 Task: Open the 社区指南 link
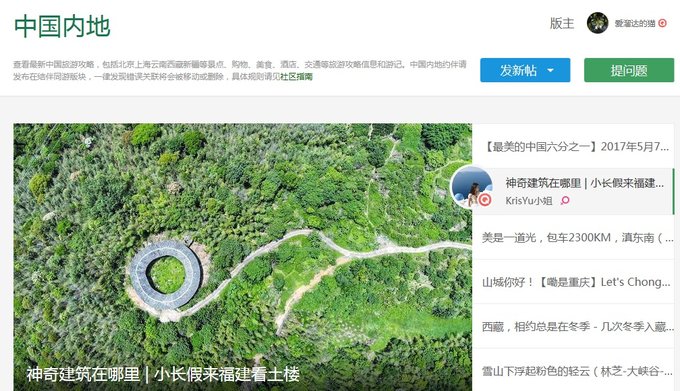click(x=296, y=77)
